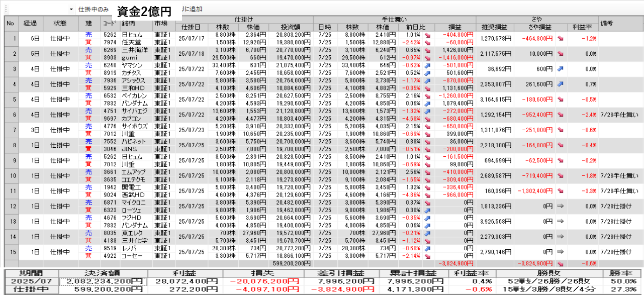Click the 利益率 column header under さや
The image size is (644, 295).
[x=582, y=27]
